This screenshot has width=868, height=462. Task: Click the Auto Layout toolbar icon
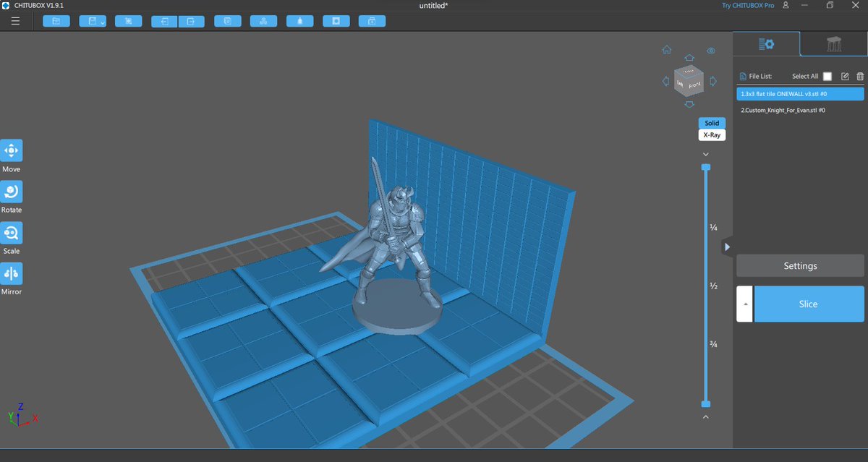263,21
